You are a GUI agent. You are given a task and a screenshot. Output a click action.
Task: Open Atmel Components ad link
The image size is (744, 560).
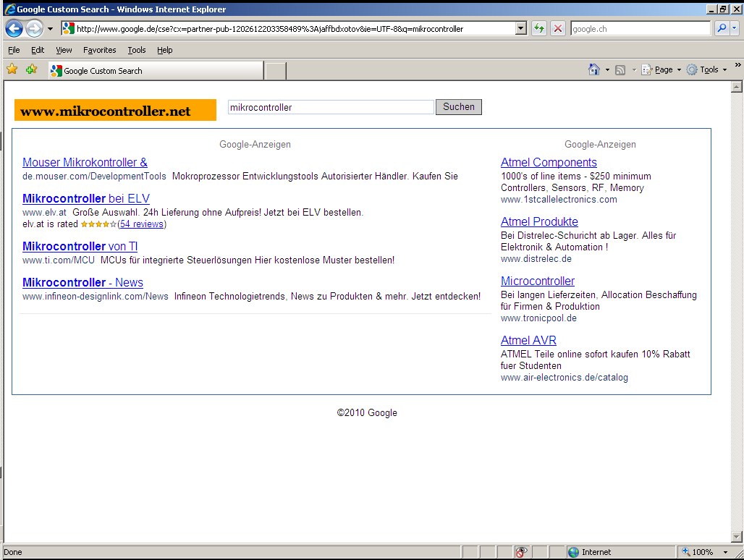point(549,163)
